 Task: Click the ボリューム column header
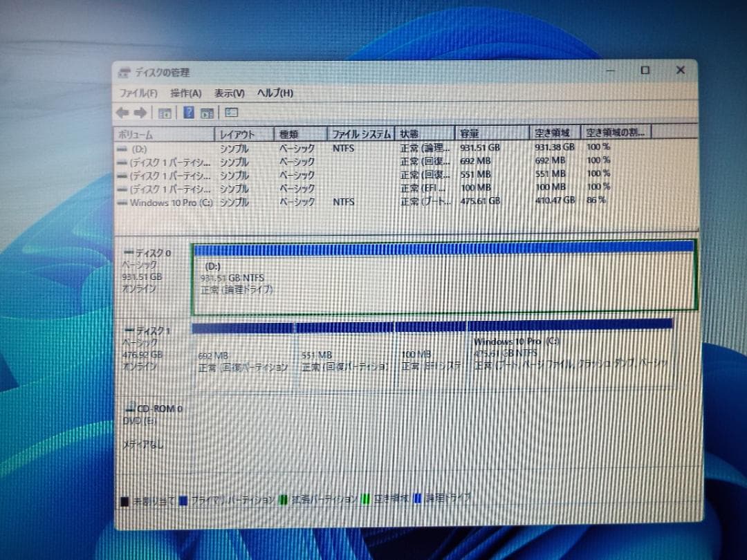[159, 133]
